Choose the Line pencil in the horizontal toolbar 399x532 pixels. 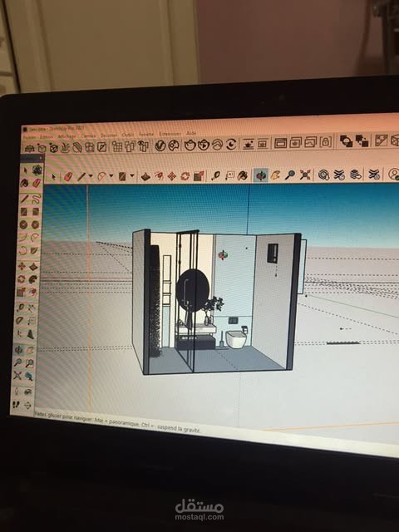81,176
